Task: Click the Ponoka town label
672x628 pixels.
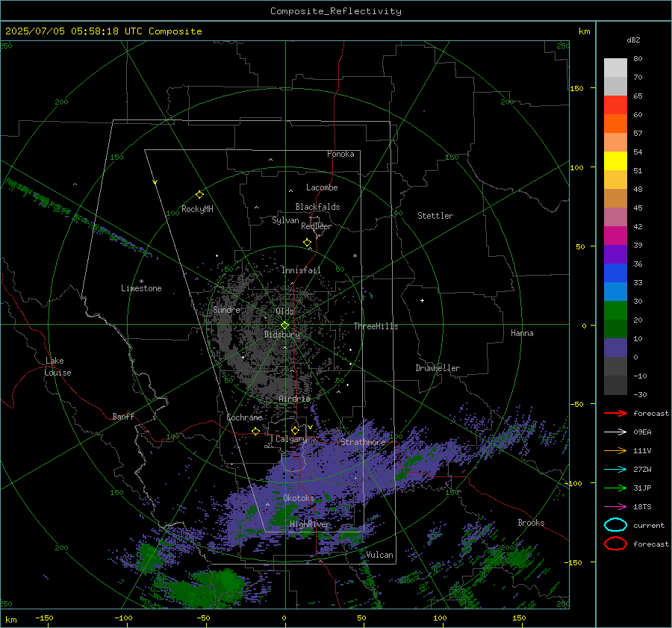Action: pos(340,154)
